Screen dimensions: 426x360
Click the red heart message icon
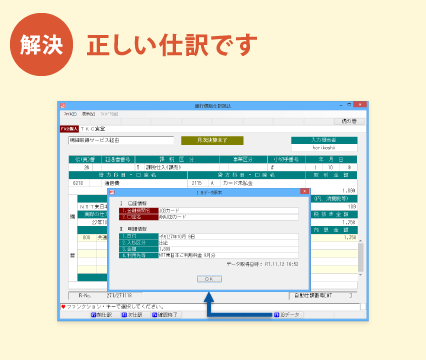point(63,307)
